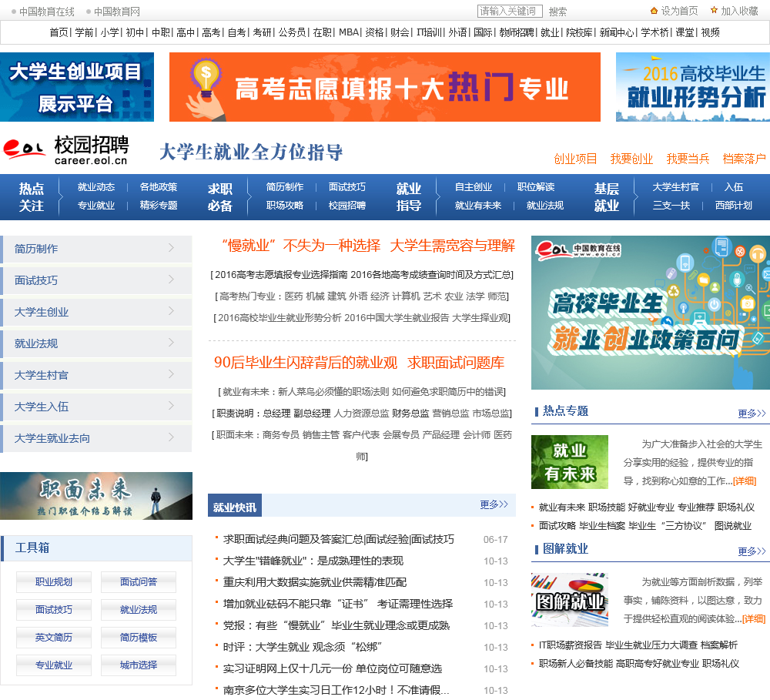Select 考研 in the top navigation
Image resolution: width=770 pixels, height=700 pixels.
coord(263,32)
